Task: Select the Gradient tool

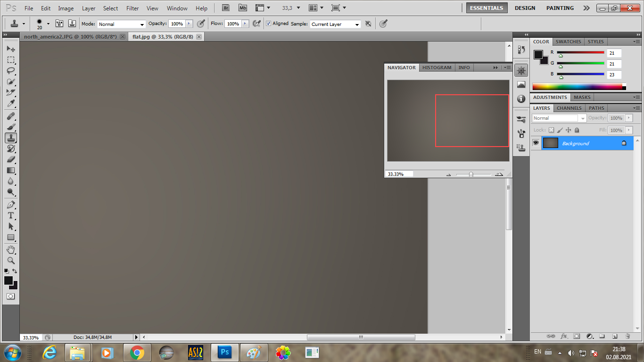Action: (x=11, y=170)
